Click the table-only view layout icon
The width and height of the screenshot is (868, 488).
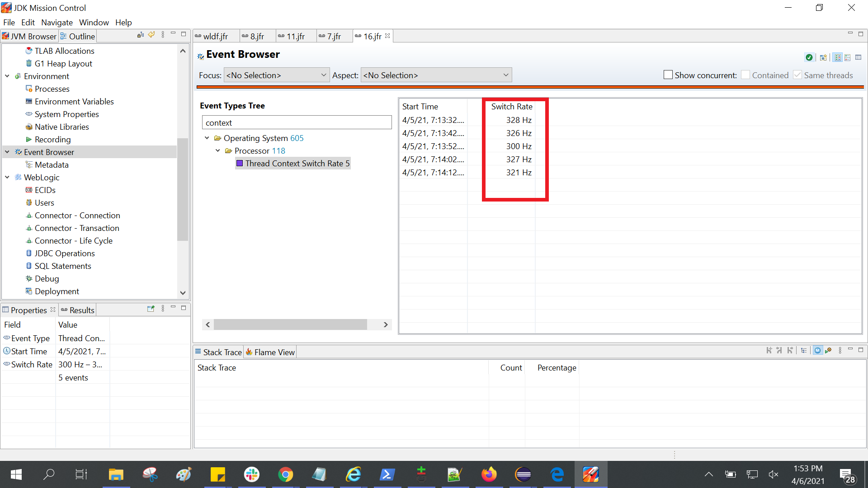858,57
